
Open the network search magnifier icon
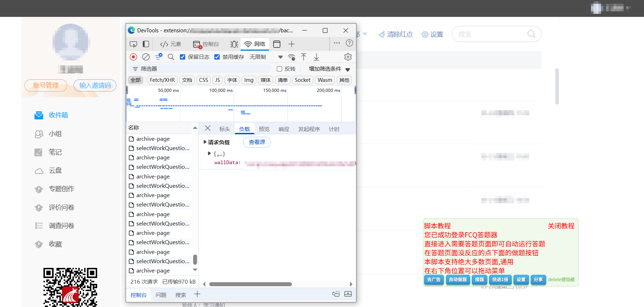pos(171,57)
